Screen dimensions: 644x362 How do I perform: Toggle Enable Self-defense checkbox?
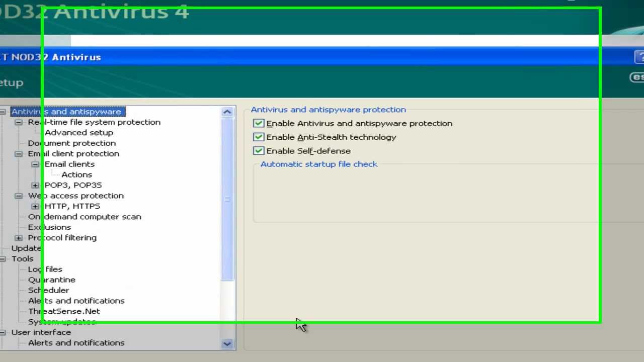tap(259, 150)
